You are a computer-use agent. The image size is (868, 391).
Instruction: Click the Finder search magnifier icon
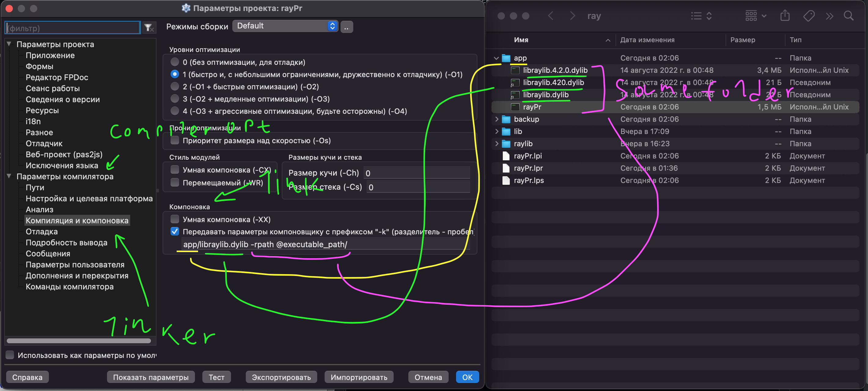848,16
